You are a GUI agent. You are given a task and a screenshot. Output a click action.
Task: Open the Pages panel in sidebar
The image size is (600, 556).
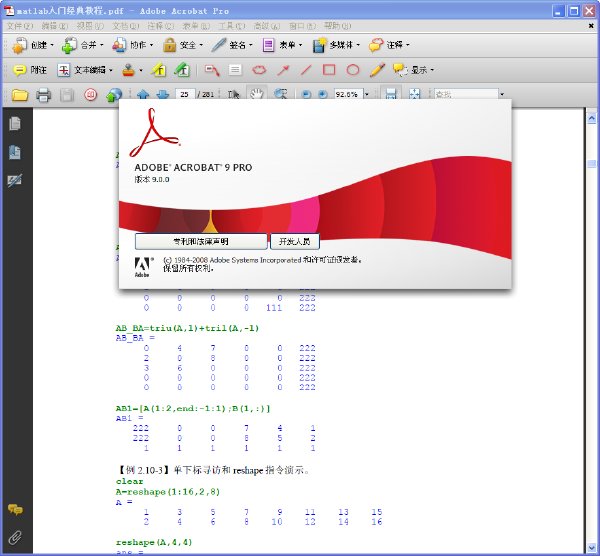(15, 123)
